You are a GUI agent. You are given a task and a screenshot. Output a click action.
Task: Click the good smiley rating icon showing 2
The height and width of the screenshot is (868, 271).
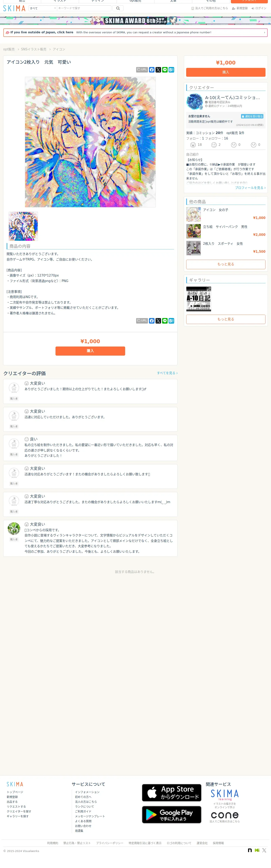click(214, 145)
